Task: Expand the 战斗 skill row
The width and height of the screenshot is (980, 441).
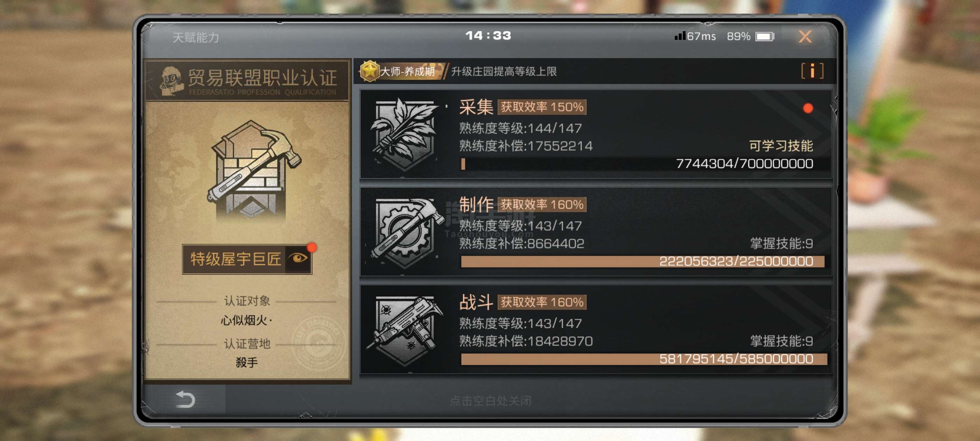Action: [596, 329]
